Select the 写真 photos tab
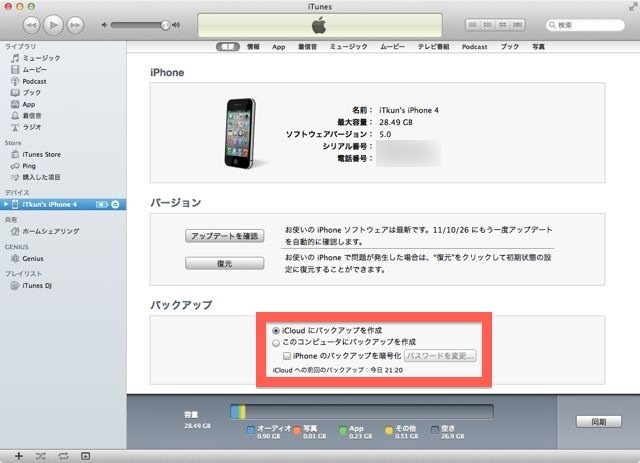This screenshot has width=640, height=463. pyautogui.click(x=538, y=47)
